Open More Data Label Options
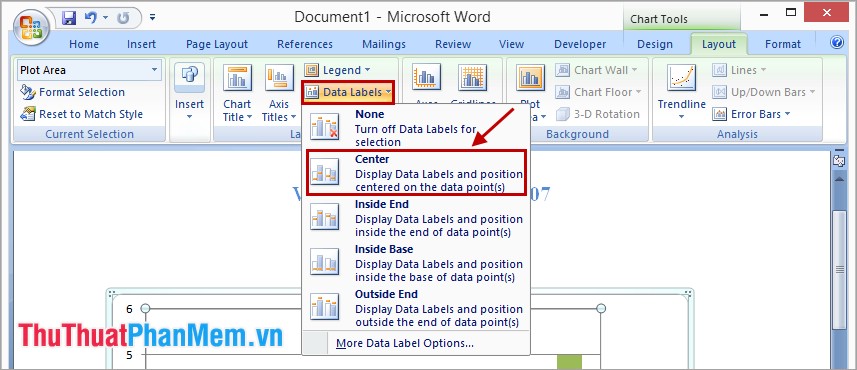 coord(415,343)
